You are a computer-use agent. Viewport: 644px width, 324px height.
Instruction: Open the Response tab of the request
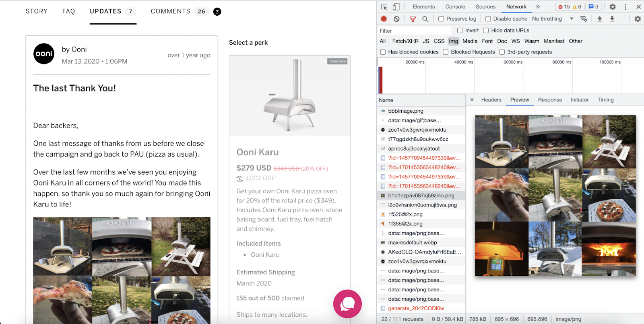click(x=550, y=100)
